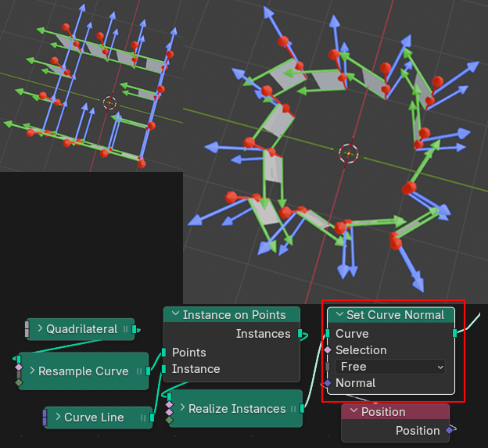Click the 3D cursor in right viewport
Viewport: 488px width, 448px height.
pyautogui.click(x=349, y=152)
